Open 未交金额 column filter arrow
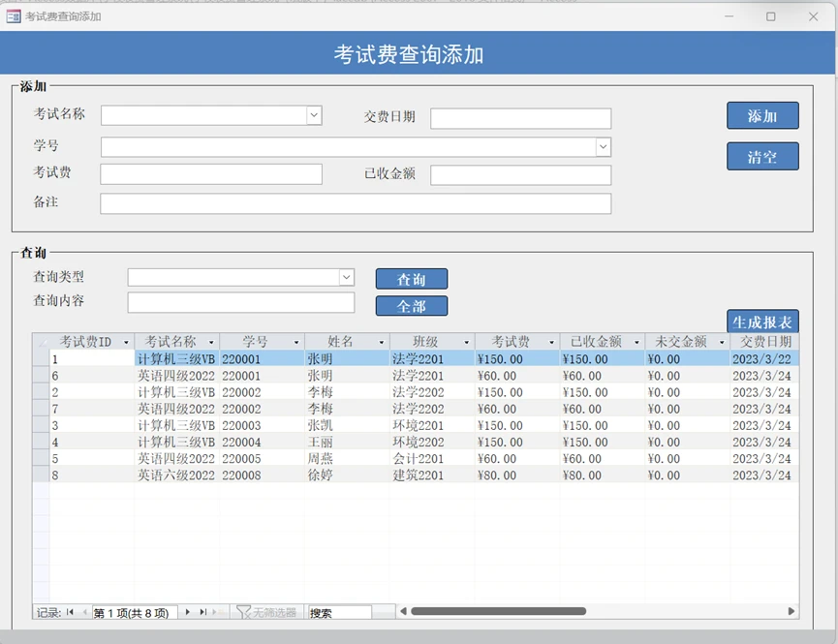This screenshot has width=838, height=644. tap(722, 342)
